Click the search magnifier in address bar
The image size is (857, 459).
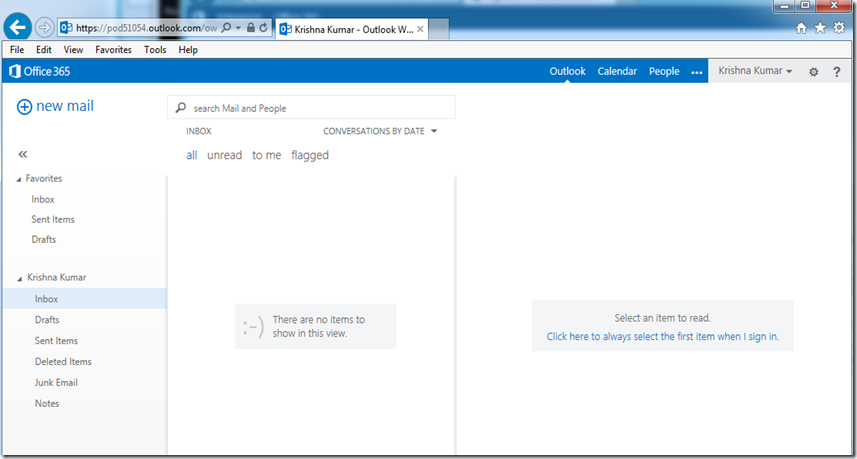[226, 27]
